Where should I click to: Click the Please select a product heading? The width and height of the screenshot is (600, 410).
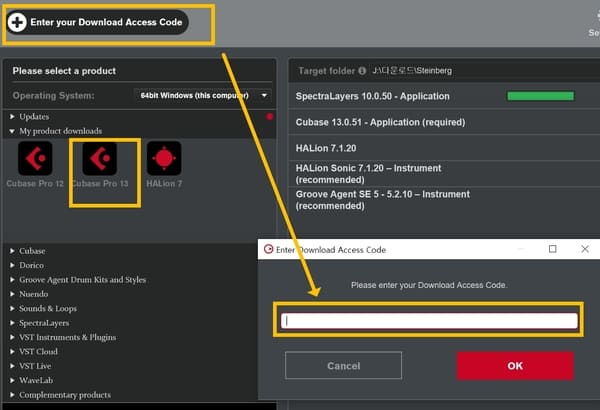[64, 71]
